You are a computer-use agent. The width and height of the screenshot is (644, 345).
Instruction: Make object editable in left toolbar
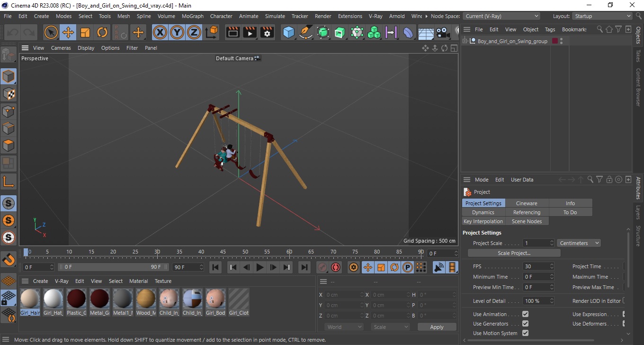(x=9, y=54)
